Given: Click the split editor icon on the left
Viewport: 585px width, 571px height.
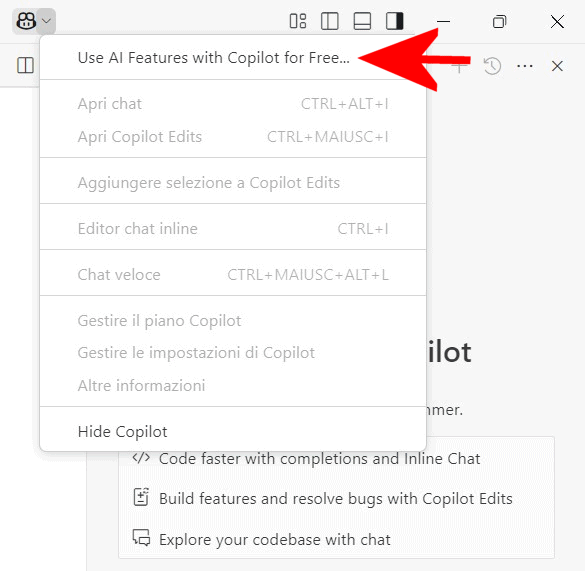Looking at the screenshot, I should click(x=25, y=65).
